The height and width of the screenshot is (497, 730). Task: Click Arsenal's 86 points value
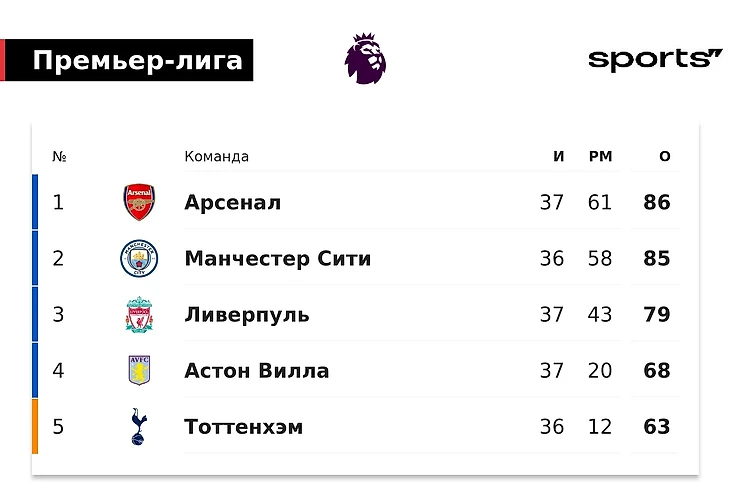tap(657, 202)
